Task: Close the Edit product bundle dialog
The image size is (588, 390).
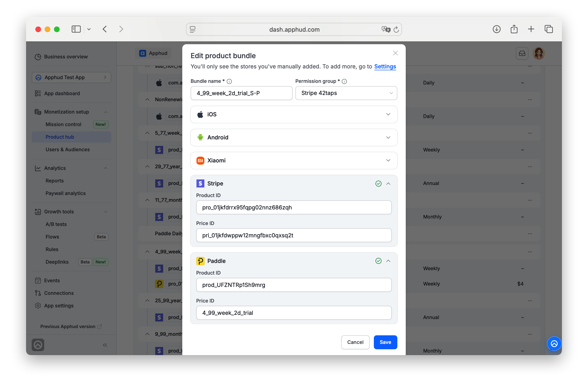Action: (x=395, y=53)
